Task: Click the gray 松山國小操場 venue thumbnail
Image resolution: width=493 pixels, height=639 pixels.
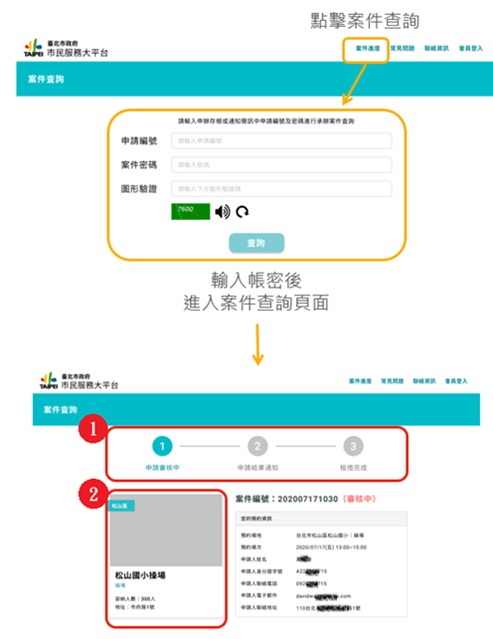Action: [166, 530]
